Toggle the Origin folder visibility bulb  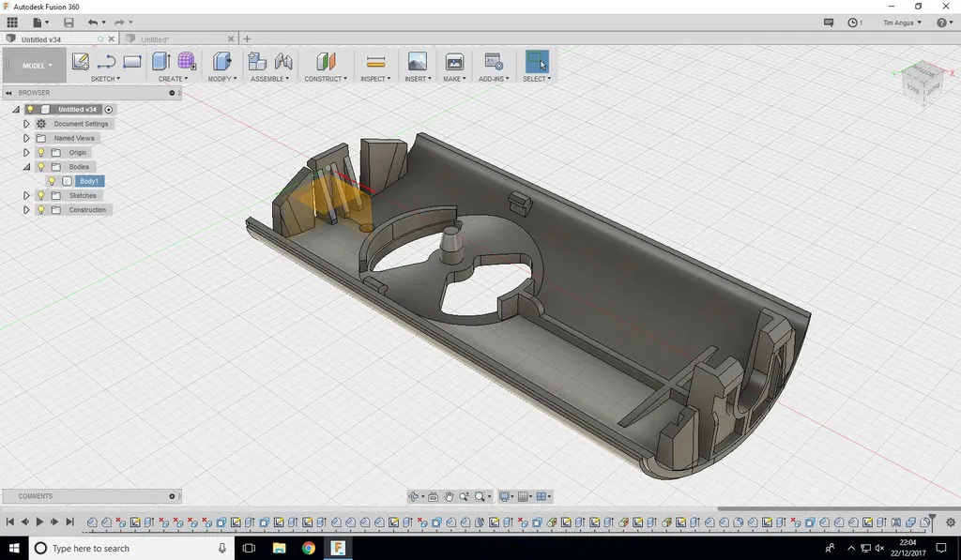tap(40, 152)
